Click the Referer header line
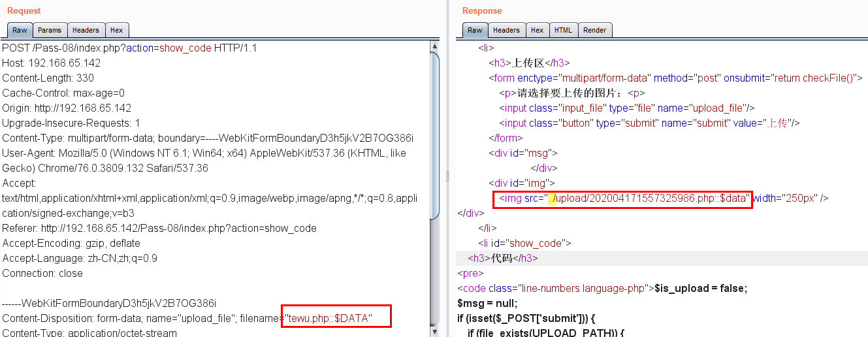 tap(159, 229)
